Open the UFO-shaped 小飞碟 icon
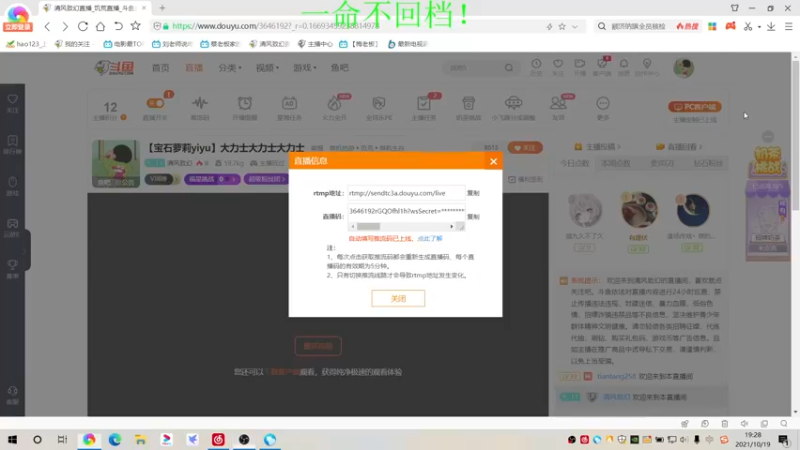The width and height of the screenshot is (800, 450). coord(513,104)
